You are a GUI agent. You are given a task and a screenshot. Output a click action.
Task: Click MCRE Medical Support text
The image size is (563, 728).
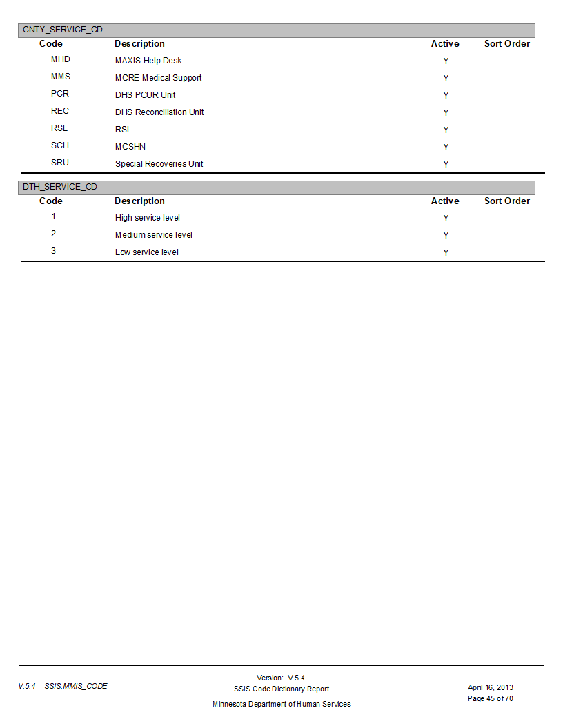159,78
